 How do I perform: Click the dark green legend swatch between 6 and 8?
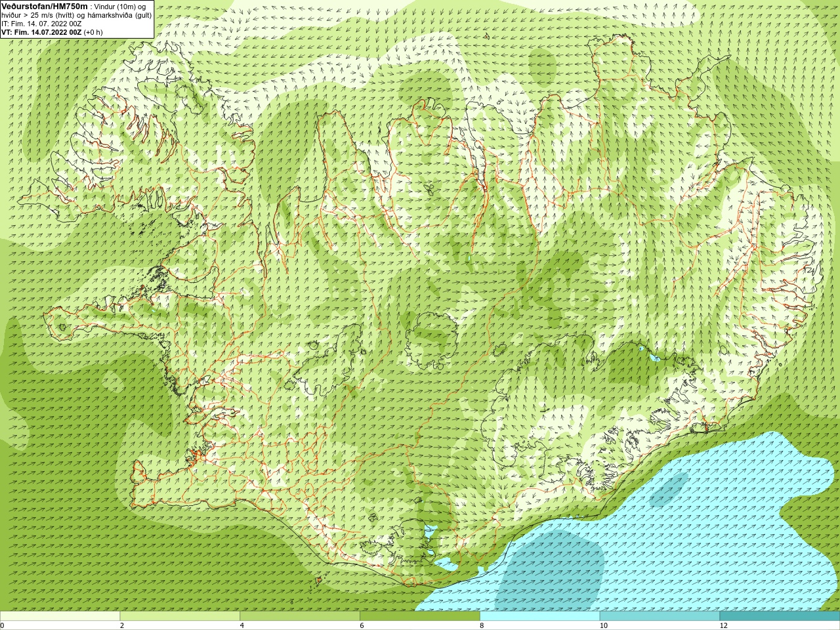point(420,616)
